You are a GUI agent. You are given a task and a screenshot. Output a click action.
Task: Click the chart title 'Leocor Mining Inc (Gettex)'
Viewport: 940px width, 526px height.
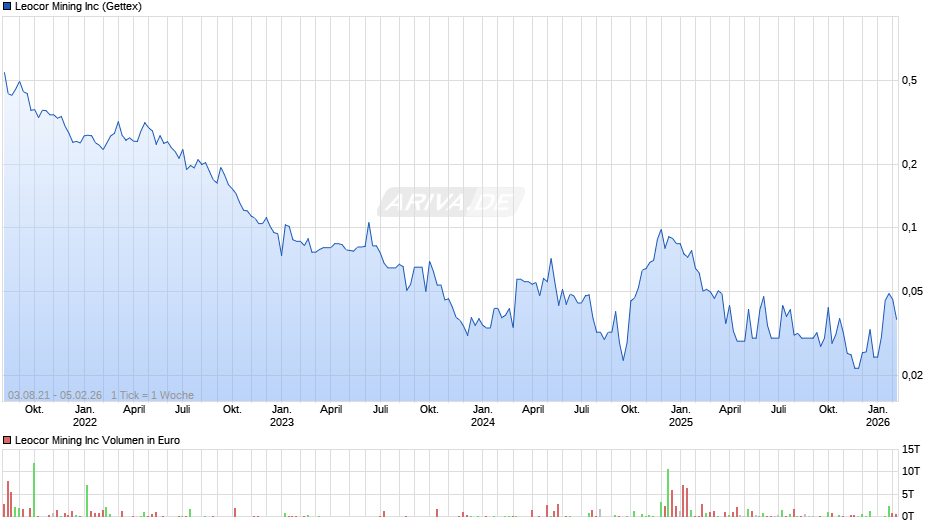click(x=79, y=7)
